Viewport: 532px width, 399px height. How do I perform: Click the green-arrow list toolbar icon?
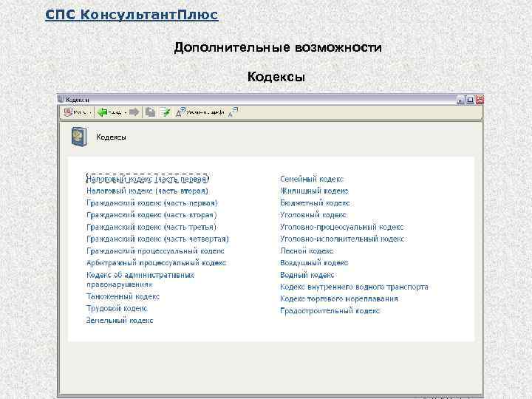coord(166,112)
